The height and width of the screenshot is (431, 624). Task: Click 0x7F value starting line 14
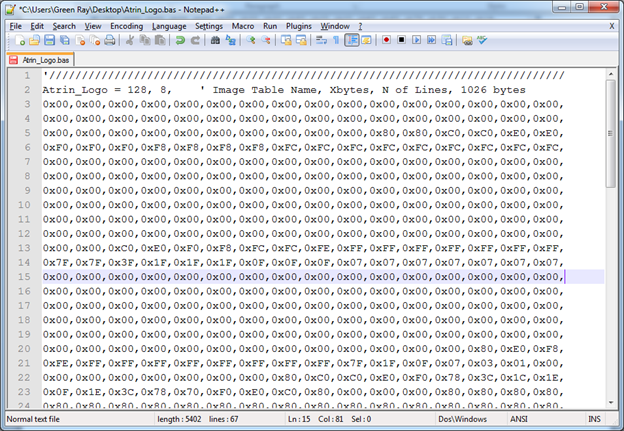pos(56,263)
